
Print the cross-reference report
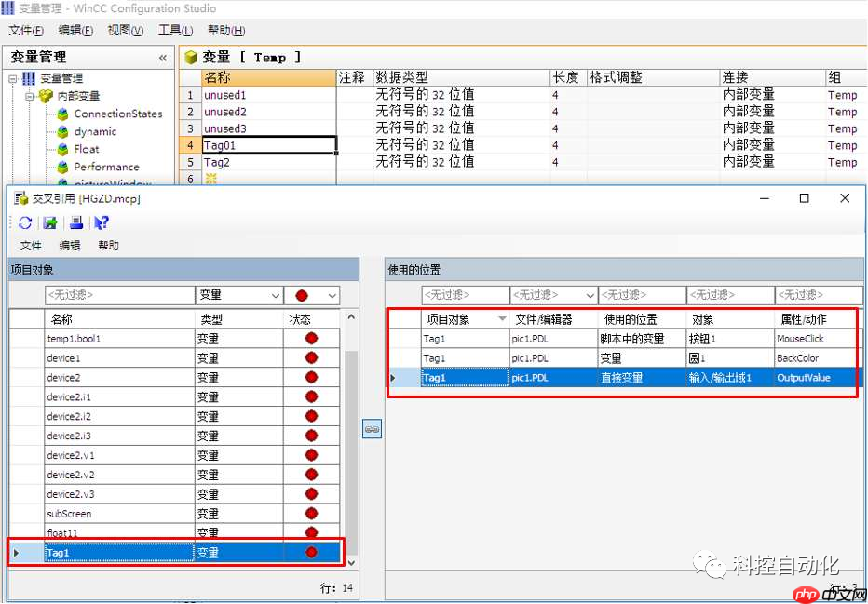[74, 222]
